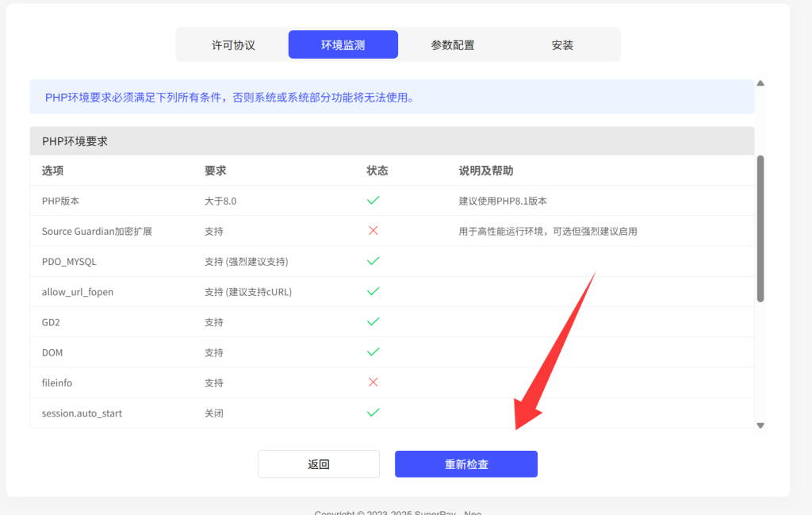Open the 参数配置 tab
Image resolution: width=812 pixels, height=515 pixels.
coord(453,45)
